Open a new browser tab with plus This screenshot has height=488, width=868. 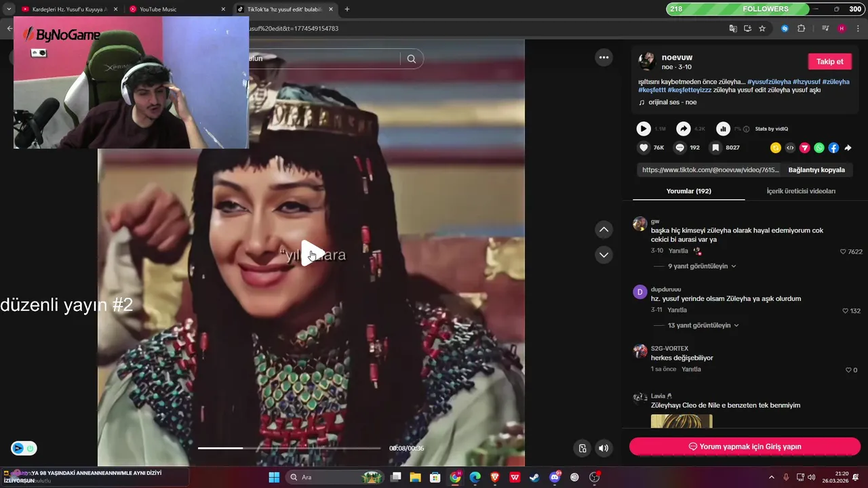pyautogui.click(x=347, y=9)
